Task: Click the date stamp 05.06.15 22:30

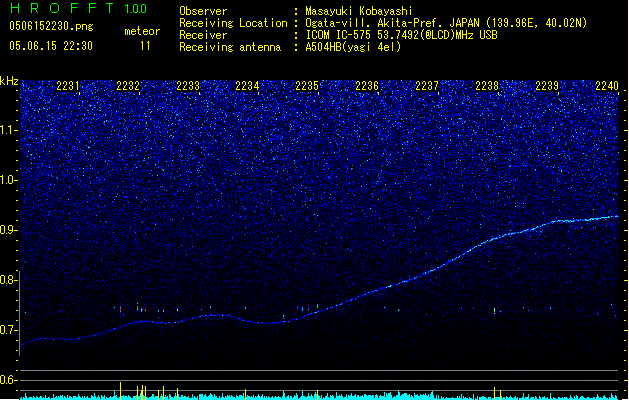Action: pyautogui.click(x=51, y=46)
